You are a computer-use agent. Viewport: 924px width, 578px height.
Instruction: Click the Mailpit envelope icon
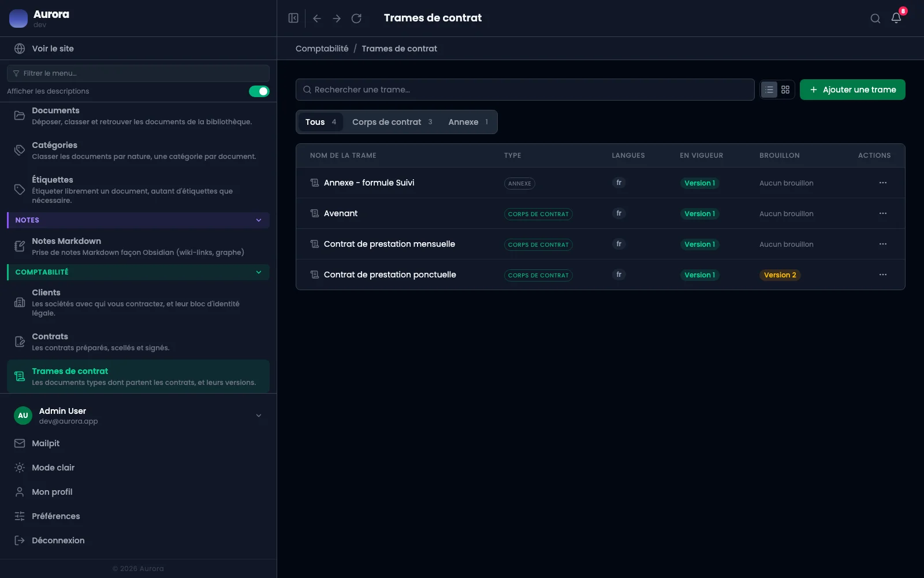20,443
